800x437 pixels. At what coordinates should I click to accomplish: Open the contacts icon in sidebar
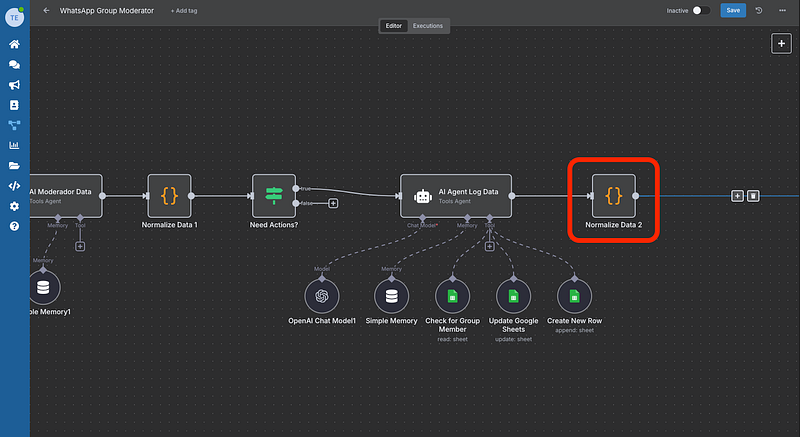[x=14, y=105]
